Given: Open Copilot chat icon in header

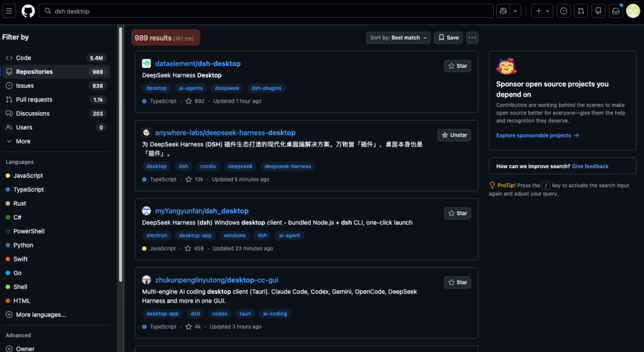Looking at the screenshot, I should click(503, 11).
